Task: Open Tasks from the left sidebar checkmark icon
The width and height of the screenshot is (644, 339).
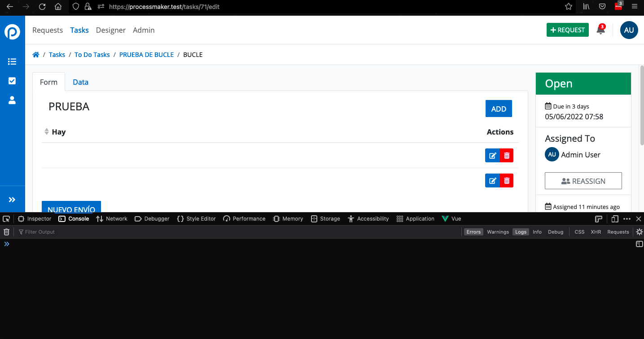Action: coord(12,81)
